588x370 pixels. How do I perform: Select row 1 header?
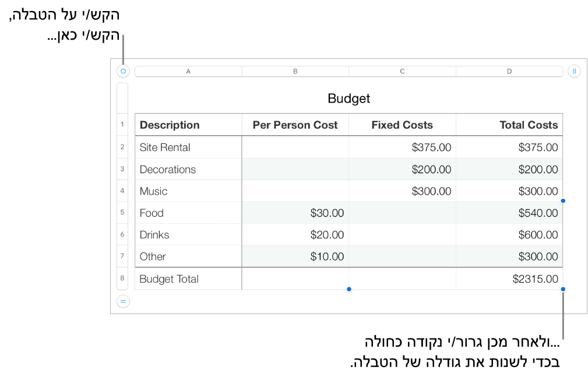[122, 125]
